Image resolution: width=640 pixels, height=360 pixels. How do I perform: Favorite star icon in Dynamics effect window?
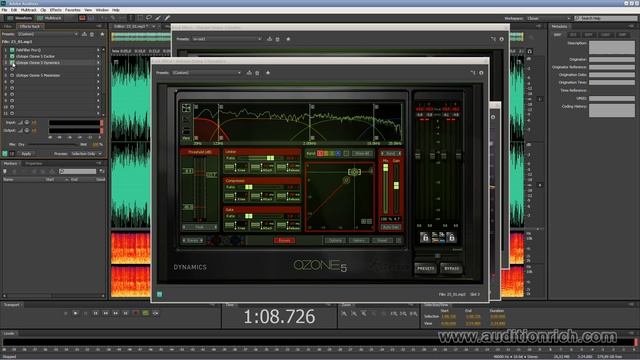[268, 73]
